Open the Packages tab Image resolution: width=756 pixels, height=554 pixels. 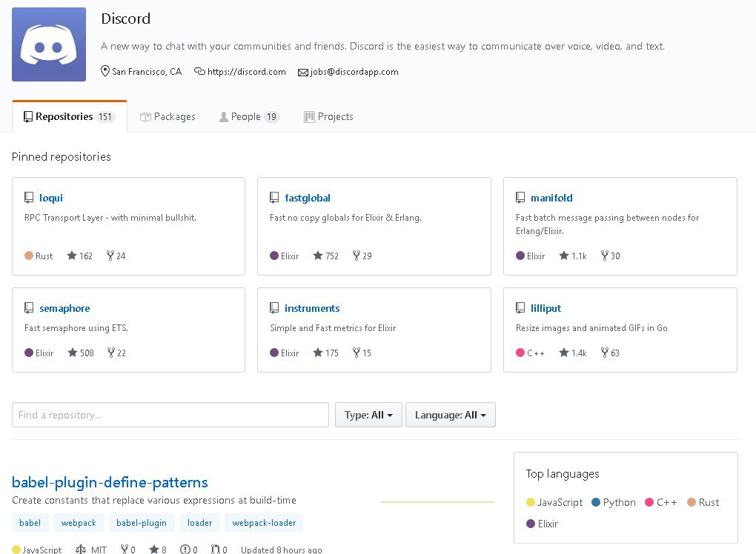(168, 116)
